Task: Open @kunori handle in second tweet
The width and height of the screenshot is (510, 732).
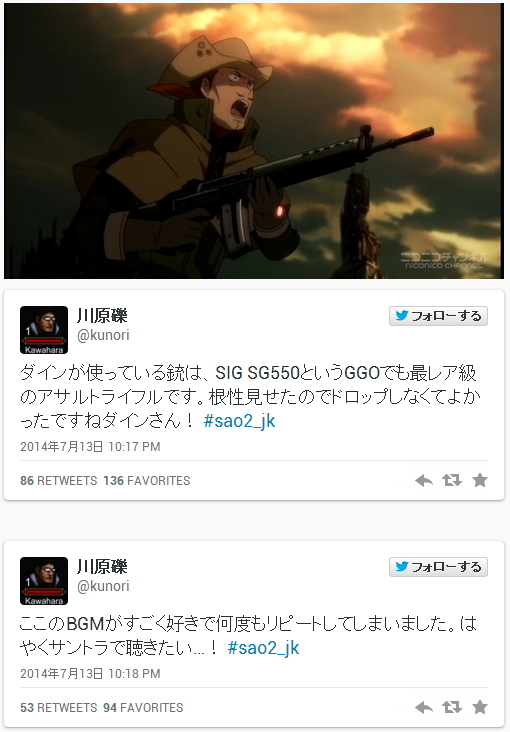Action: (103, 586)
